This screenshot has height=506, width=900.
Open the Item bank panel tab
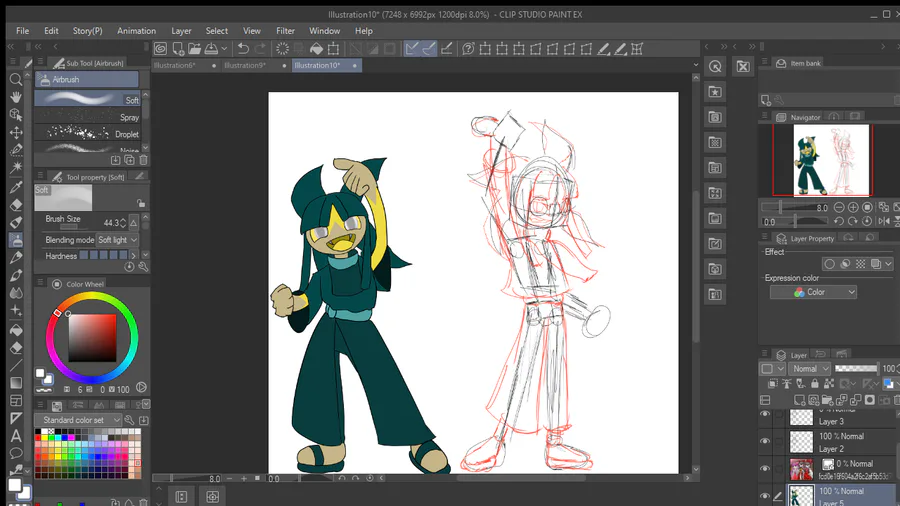point(799,63)
